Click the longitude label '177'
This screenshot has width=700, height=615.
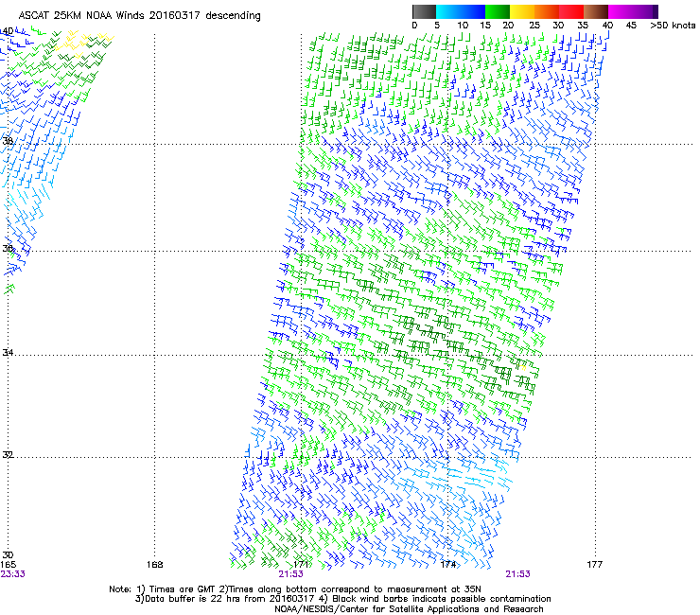click(x=594, y=565)
